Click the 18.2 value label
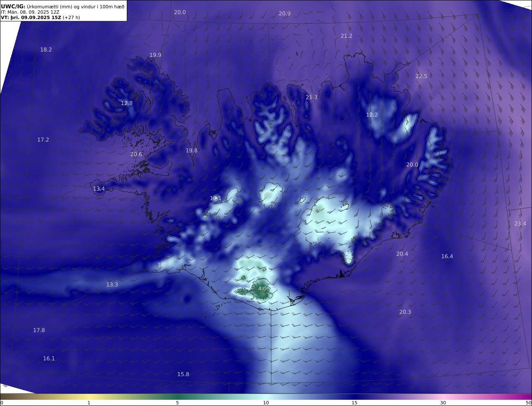 point(46,49)
